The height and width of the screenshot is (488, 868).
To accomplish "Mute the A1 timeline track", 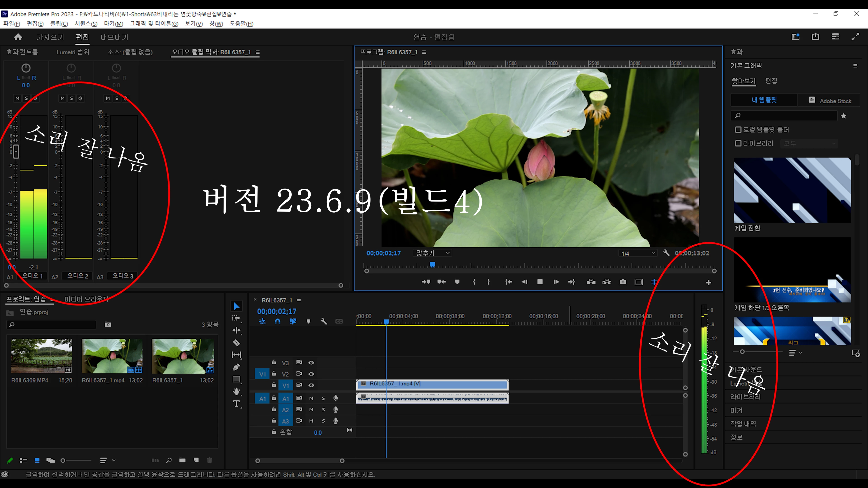I will (311, 398).
